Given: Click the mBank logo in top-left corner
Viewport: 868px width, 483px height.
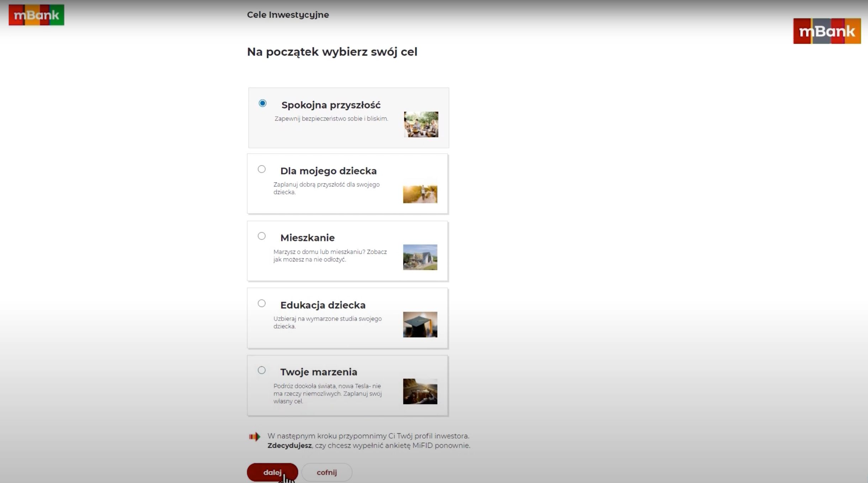Looking at the screenshot, I should [36, 15].
